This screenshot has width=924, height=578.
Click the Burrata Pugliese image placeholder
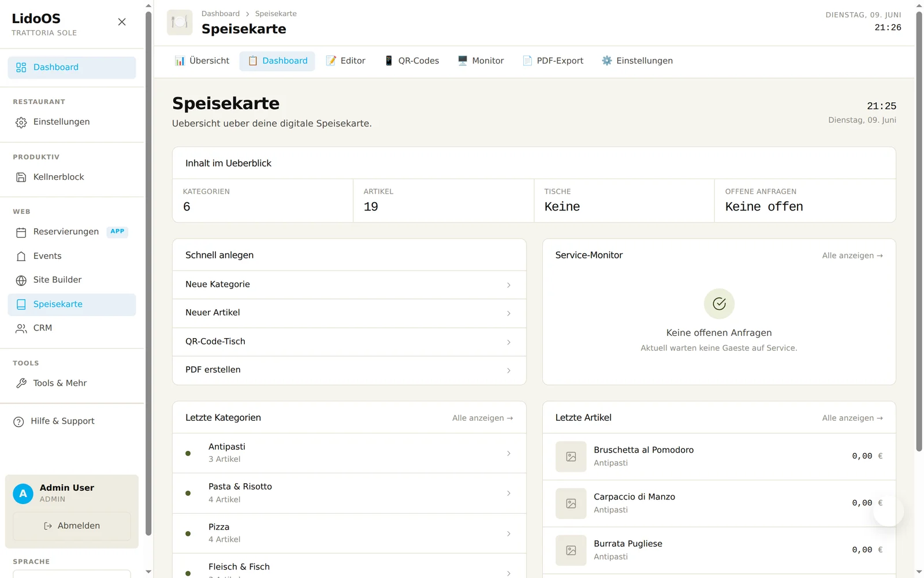tap(571, 550)
